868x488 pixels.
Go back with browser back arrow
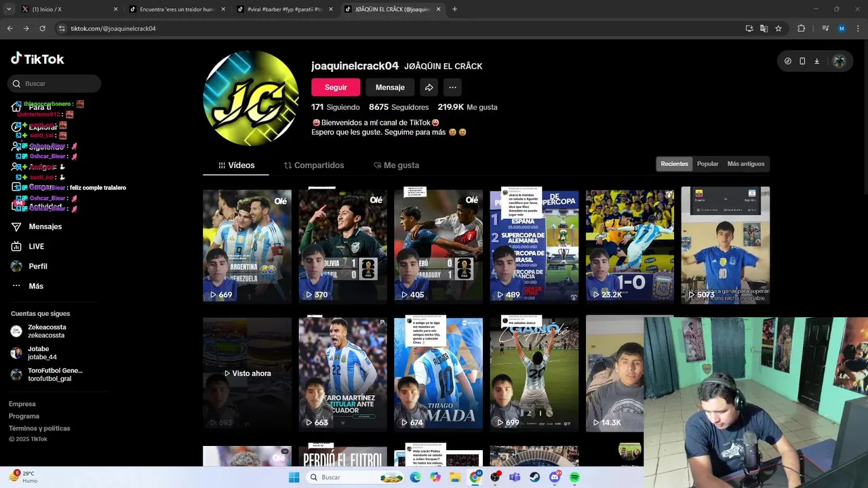tap(9, 28)
